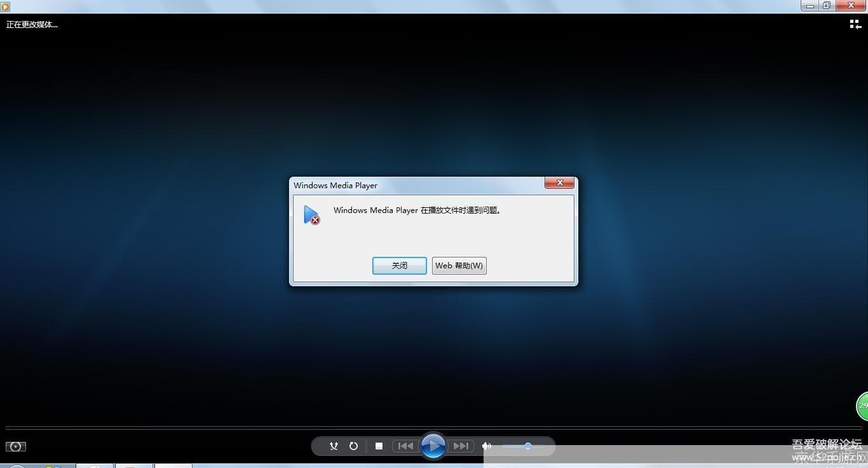Click the media error icon in the dialog
The height and width of the screenshot is (468, 868).
click(311, 215)
